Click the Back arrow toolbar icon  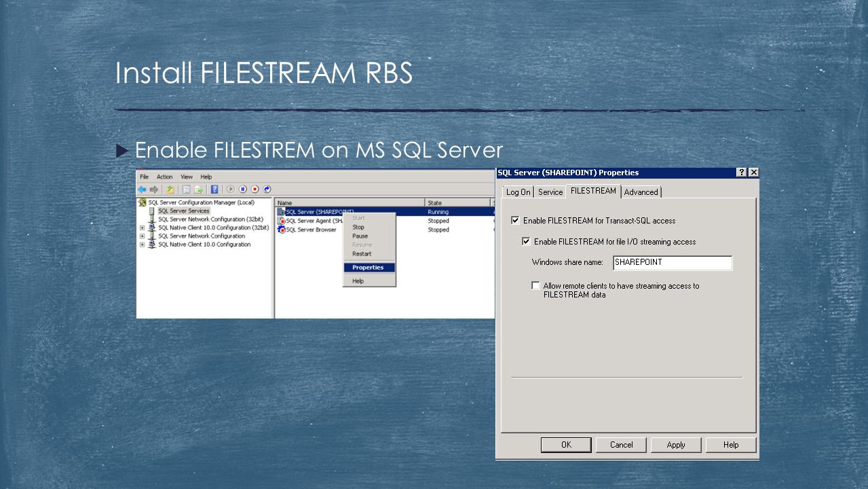(143, 189)
